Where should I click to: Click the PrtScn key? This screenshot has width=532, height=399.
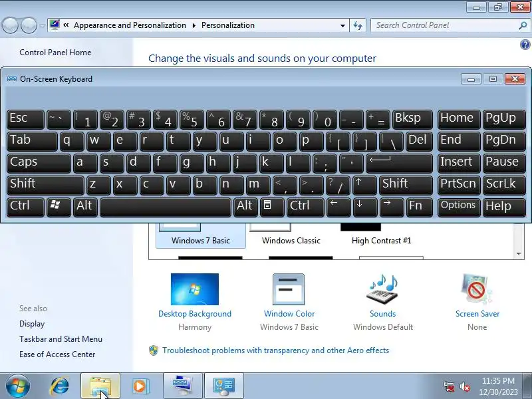pyautogui.click(x=459, y=186)
